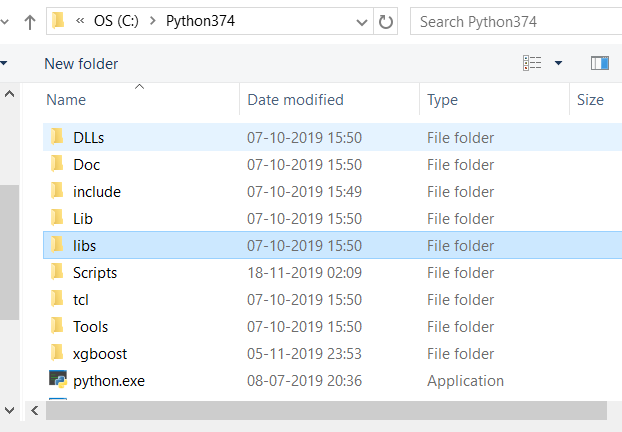
Task: Select the Scripts folder name
Action: [x=95, y=273]
